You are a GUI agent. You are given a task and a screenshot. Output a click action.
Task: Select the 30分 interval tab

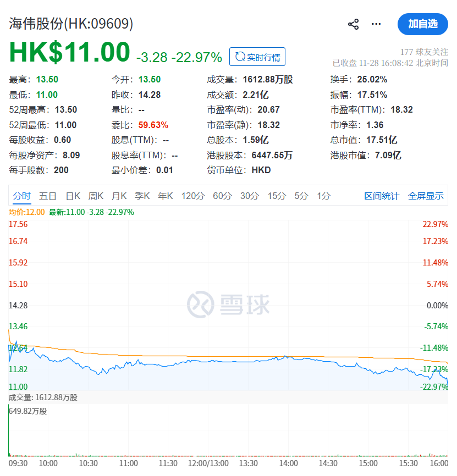pos(249,196)
